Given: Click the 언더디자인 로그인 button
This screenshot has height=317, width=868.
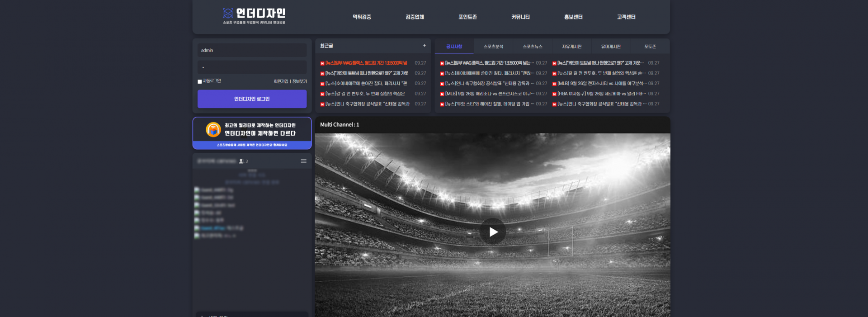Looking at the screenshot, I should (x=252, y=99).
